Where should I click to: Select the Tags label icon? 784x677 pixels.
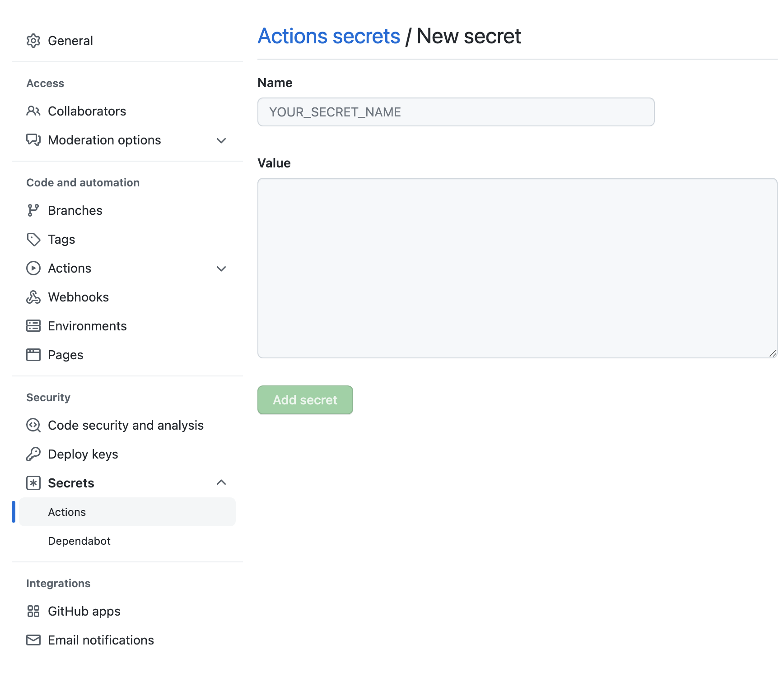pos(33,239)
